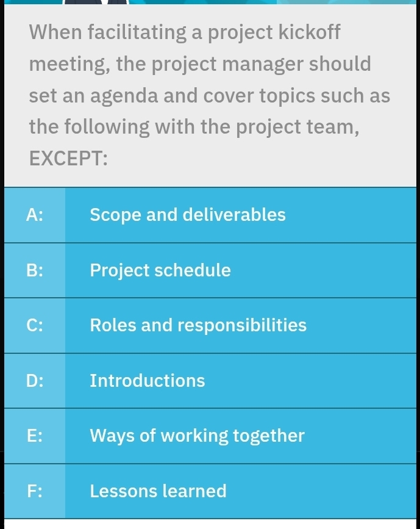
Task: Click the word 'kickoff' in the question
Action: (310, 32)
